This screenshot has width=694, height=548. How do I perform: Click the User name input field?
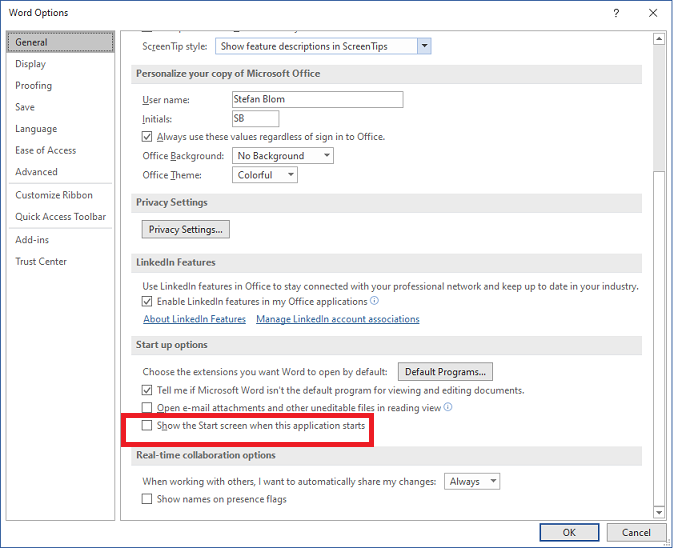(x=317, y=99)
